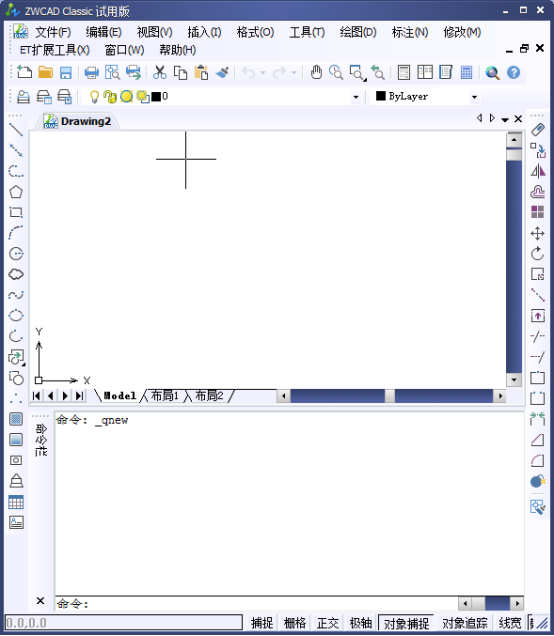Image resolution: width=554 pixels, height=636 pixels.
Task: Click the 线宽 lineweight button
Action: click(510, 623)
